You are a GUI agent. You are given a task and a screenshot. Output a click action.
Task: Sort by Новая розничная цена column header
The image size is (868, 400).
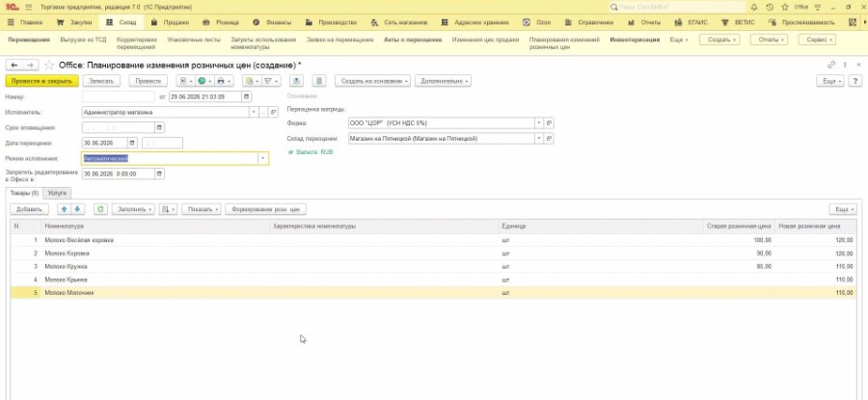click(x=816, y=226)
